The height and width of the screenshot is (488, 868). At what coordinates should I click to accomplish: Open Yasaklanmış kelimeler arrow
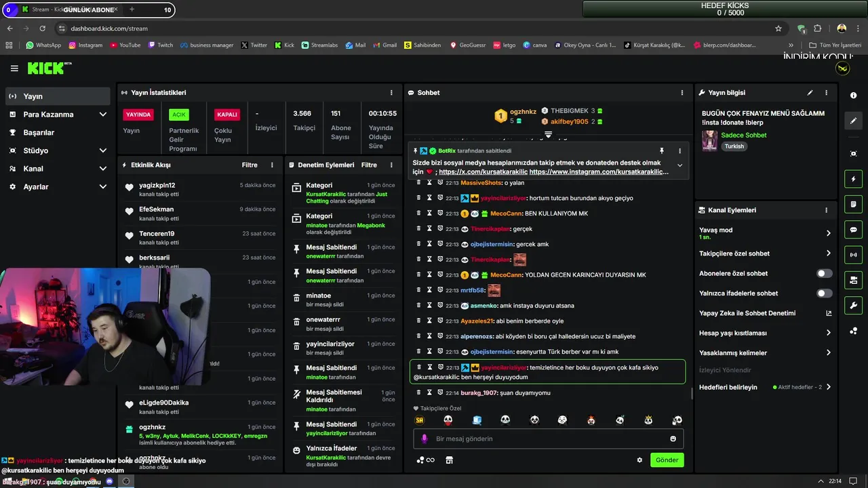(x=828, y=352)
